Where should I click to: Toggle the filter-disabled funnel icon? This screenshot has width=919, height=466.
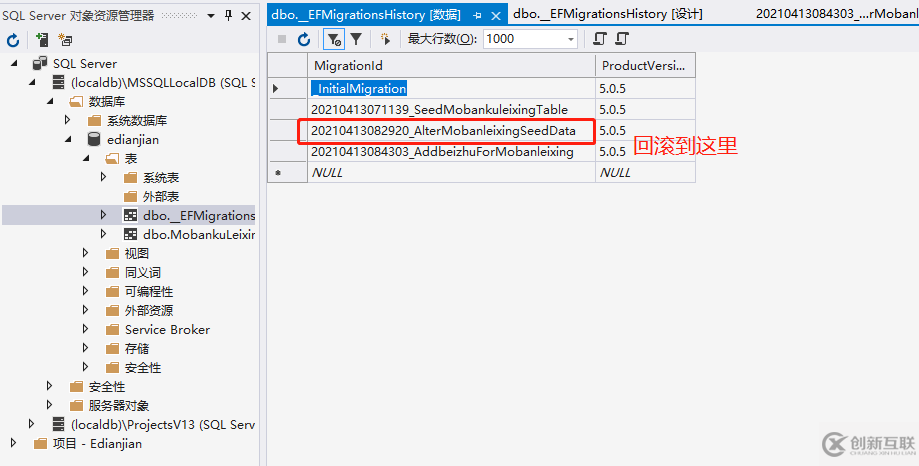pos(334,39)
